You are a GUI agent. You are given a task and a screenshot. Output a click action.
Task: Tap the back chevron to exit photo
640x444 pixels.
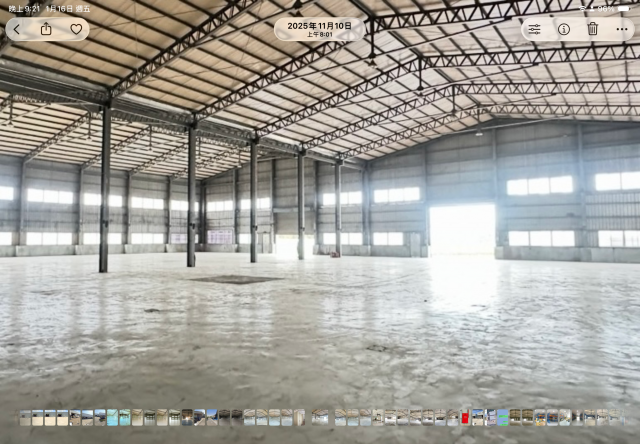[17, 29]
